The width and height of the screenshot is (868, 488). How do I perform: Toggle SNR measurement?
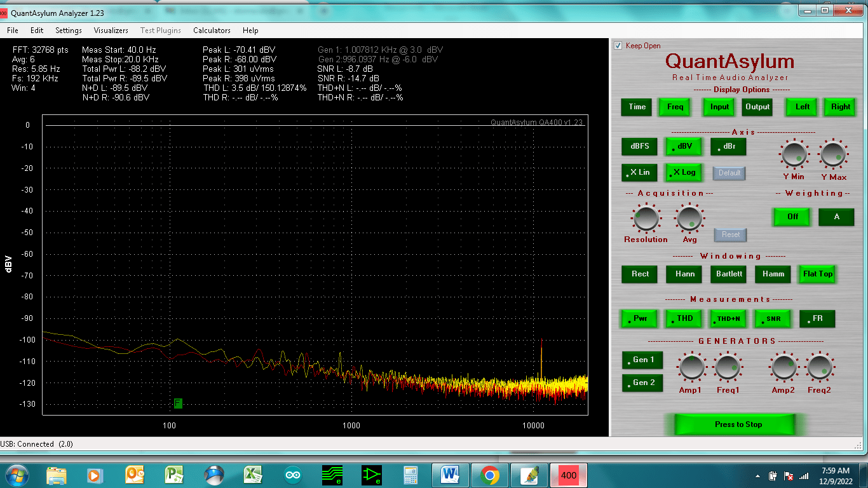[773, 318]
